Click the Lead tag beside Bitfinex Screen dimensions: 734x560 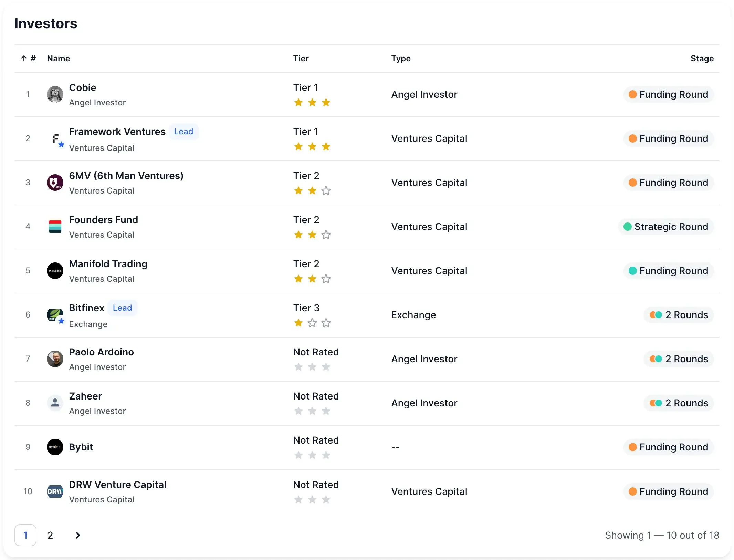[122, 308]
